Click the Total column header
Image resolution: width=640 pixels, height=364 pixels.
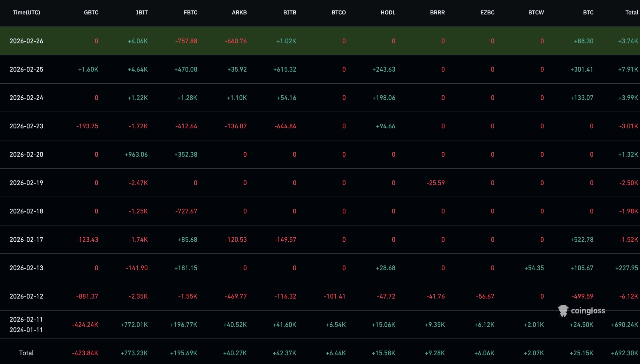pos(631,12)
